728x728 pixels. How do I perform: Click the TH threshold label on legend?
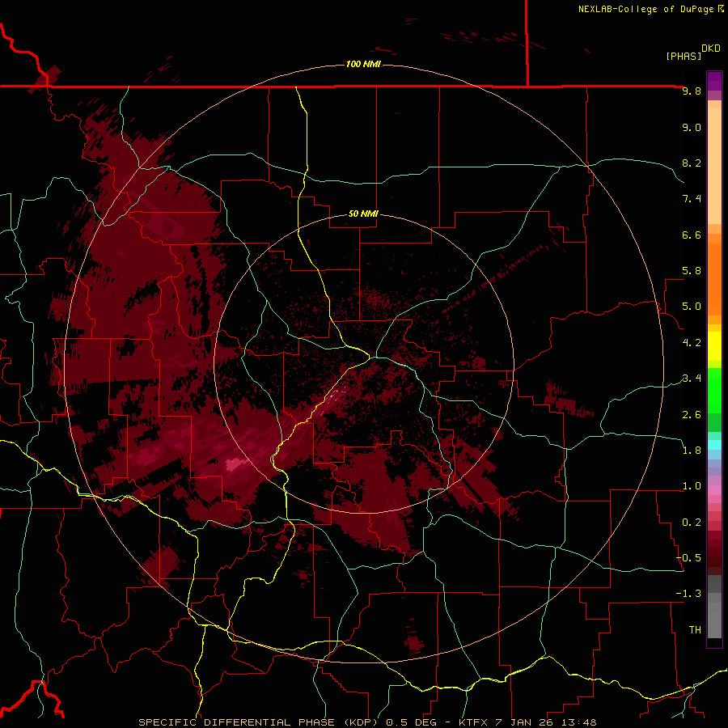[695, 630]
